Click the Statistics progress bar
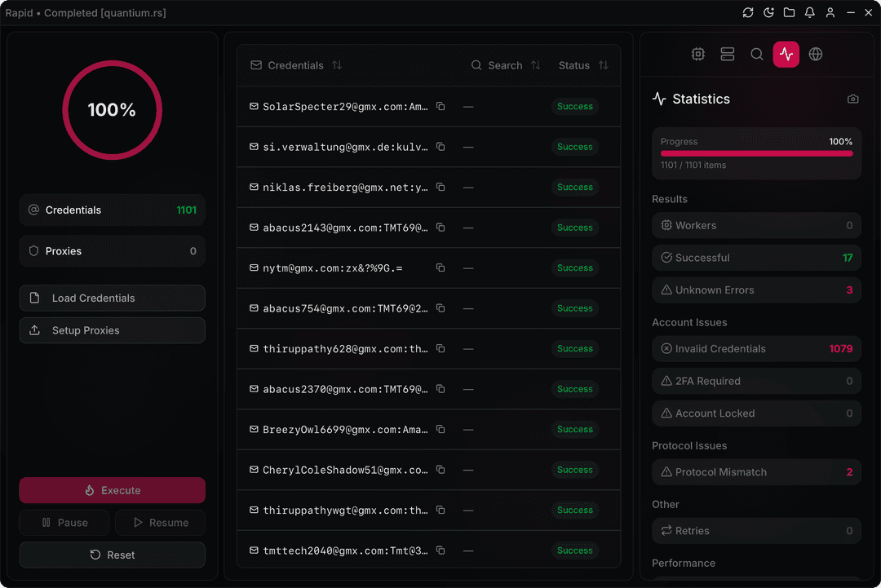 [x=756, y=153]
